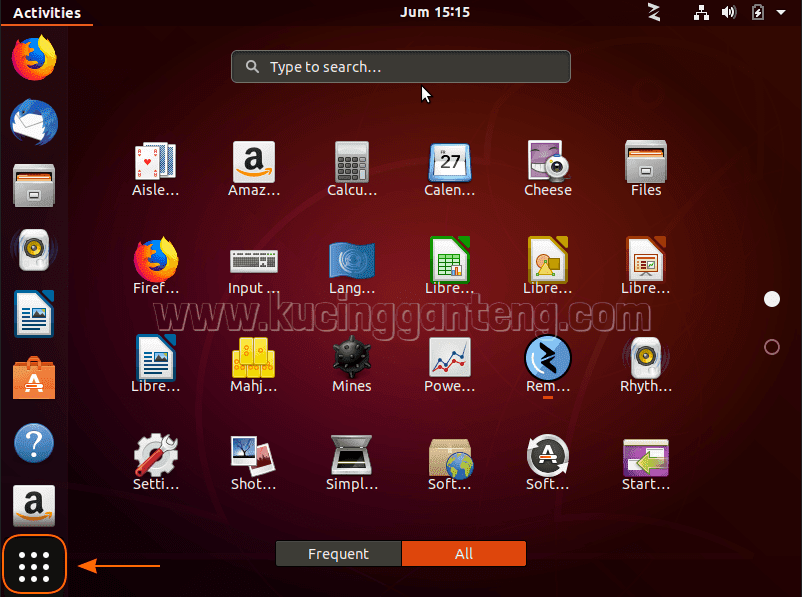Launch Remmina remote desktop client

(547, 358)
